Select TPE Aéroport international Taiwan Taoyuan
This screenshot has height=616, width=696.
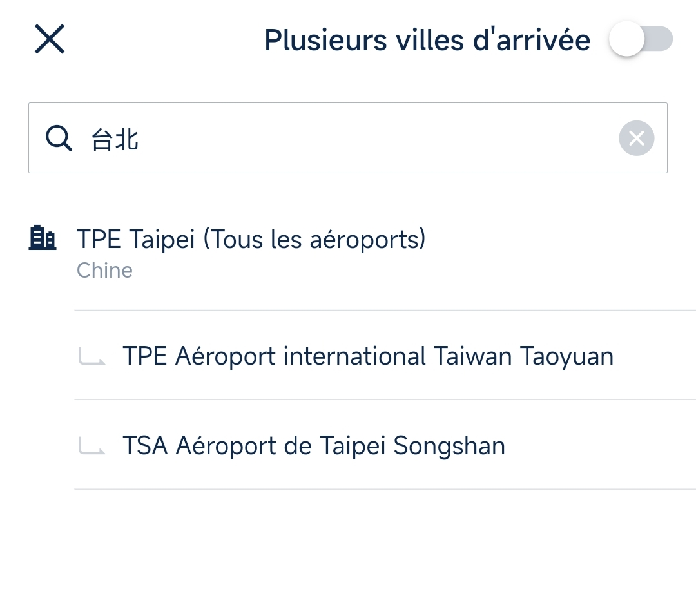point(367,356)
